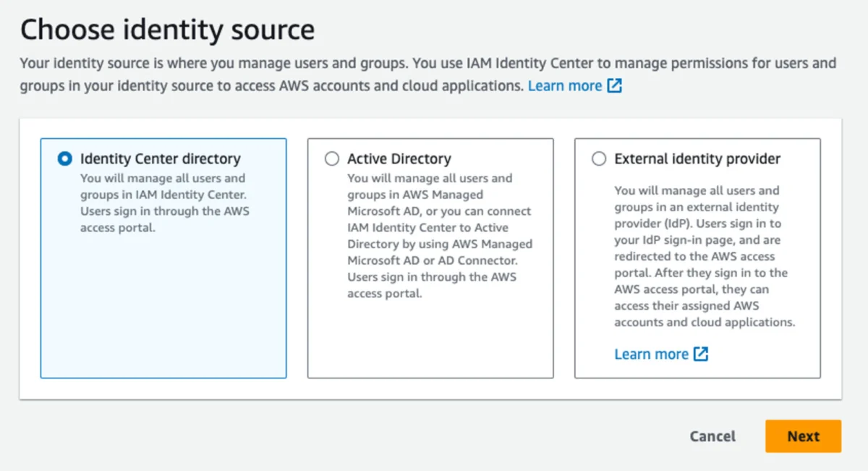Image resolution: width=868 pixels, height=471 pixels.
Task: Select the External identity provider radio button
Action: 600,158
